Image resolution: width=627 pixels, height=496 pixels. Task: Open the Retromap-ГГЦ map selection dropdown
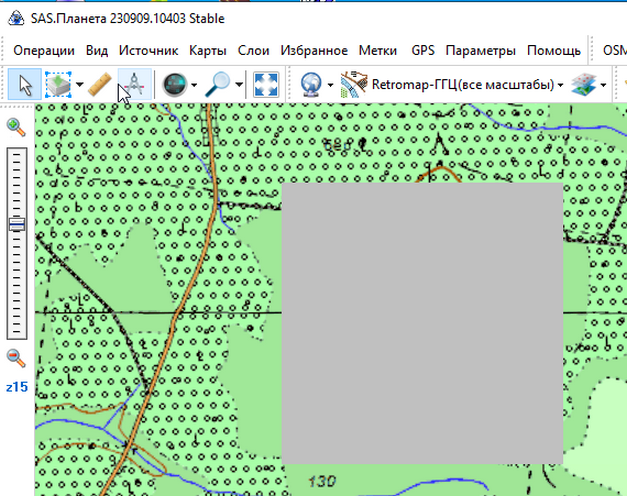[453, 85]
